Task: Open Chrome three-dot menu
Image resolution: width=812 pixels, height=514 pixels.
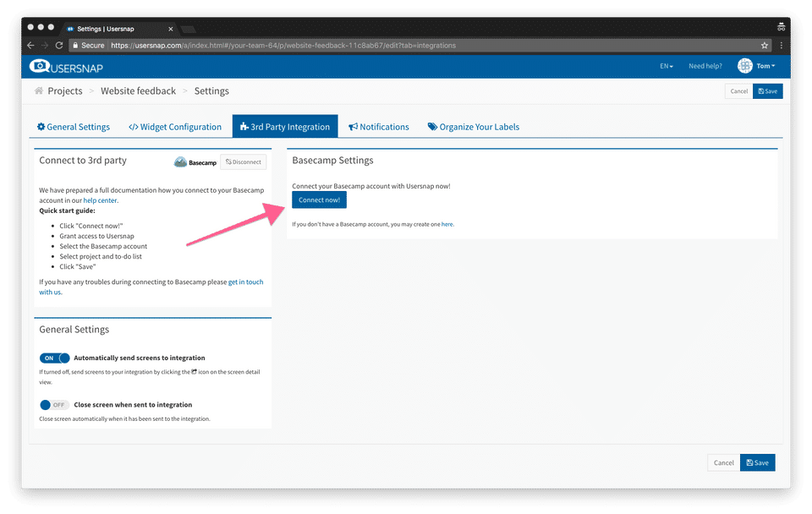Action: [782, 46]
